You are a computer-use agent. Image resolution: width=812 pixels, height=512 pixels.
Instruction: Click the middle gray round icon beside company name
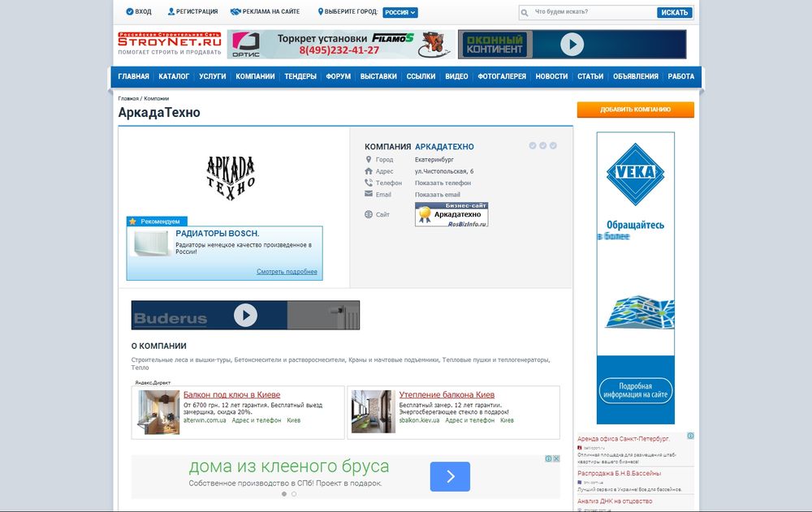542,145
